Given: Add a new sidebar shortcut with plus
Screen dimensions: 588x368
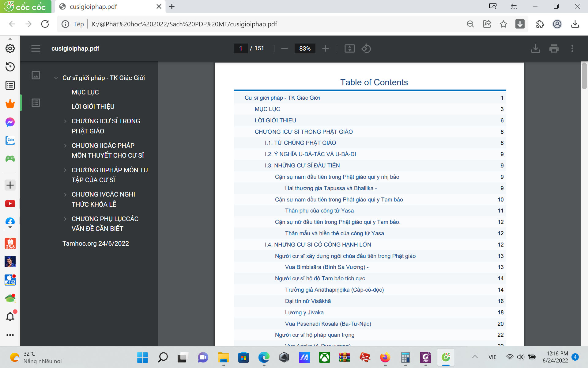Looking at the screenshot, I should click(10, 185).
